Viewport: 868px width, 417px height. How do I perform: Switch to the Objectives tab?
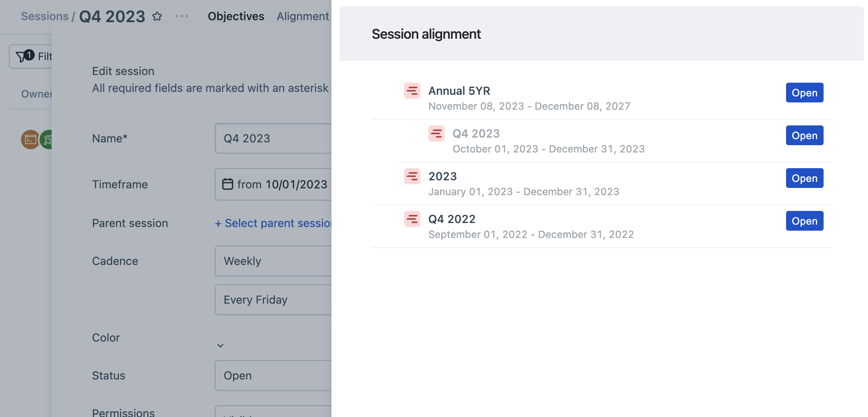[236, 16]
